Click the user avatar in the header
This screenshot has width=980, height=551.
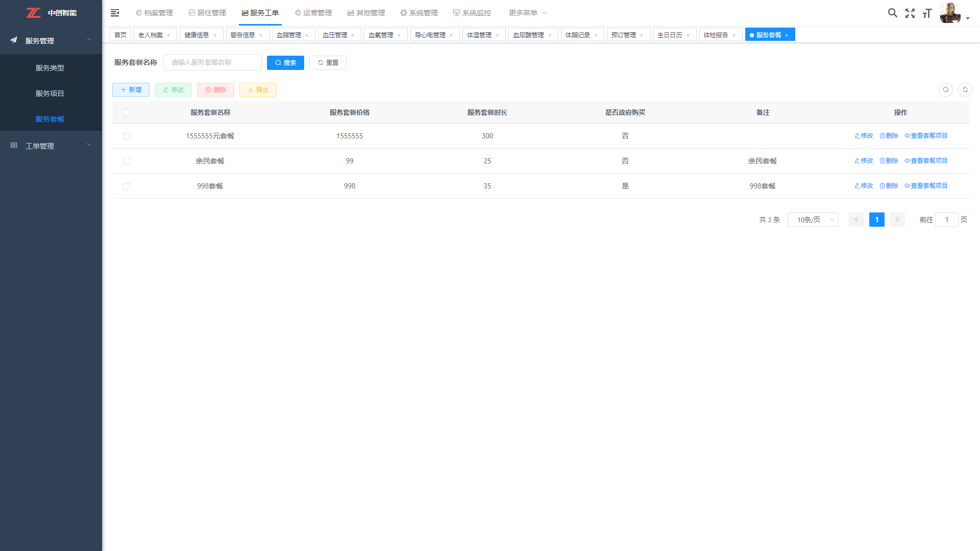click(950, 13)
